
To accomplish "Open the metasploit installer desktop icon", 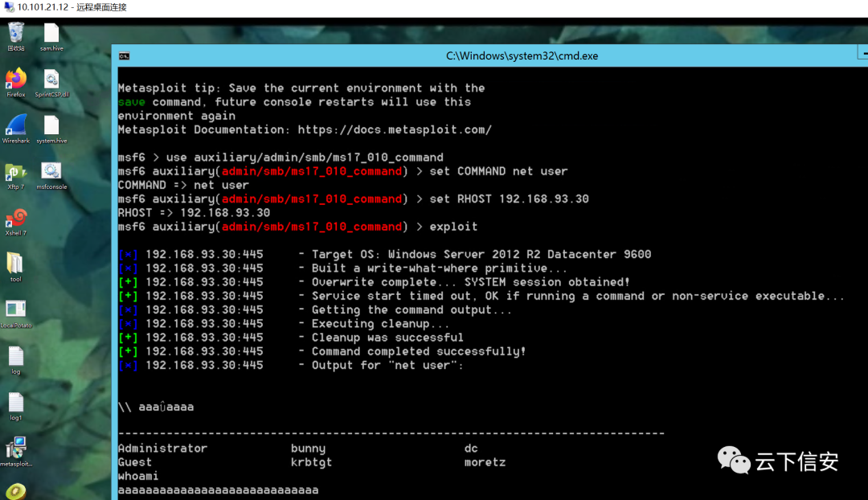I will point(15,452).
